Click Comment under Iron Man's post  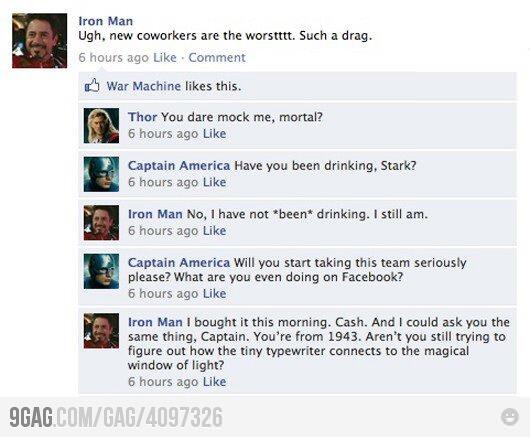(217, 57)
